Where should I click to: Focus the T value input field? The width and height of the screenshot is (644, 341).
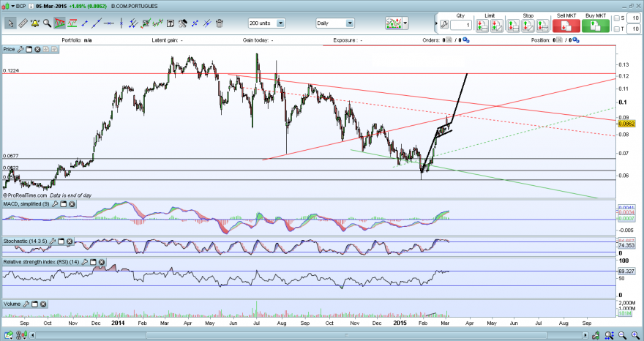pyautogui.click(x=634, y=29)
